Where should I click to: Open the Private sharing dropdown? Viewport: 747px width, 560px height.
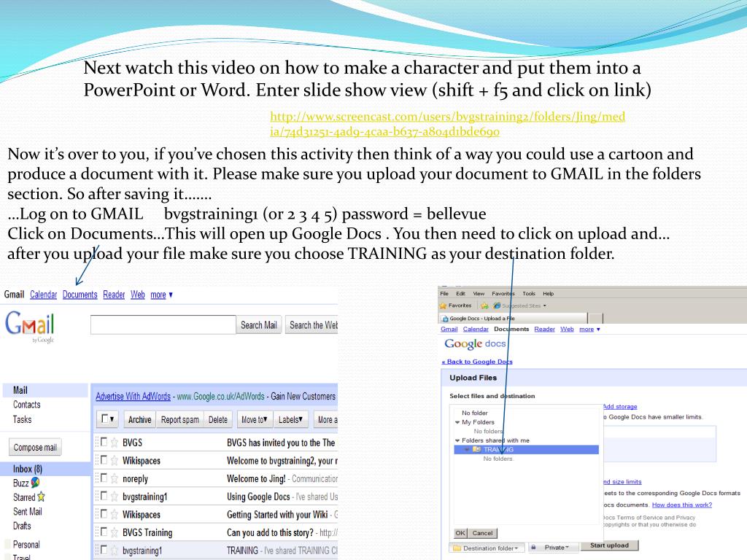coord(553,548)
